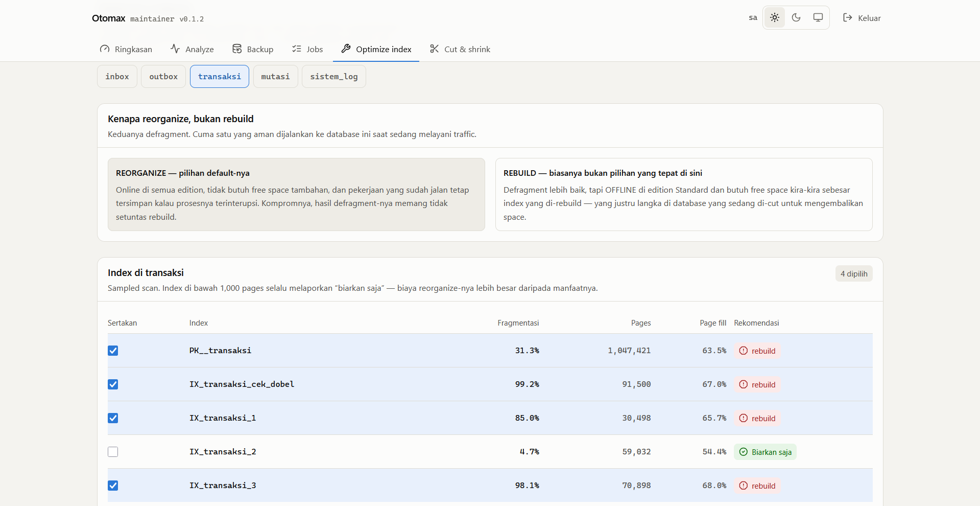Click the Jobs checklist icon

297,49
